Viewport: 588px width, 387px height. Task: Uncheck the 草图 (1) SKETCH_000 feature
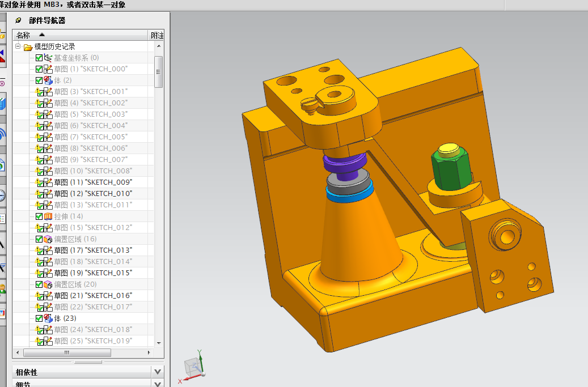coord(39,69)
